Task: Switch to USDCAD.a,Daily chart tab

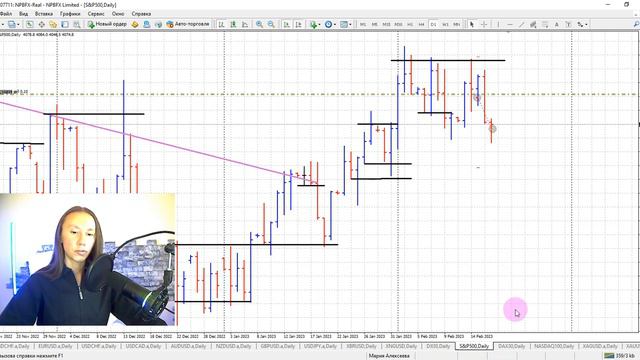Action: tap(143, 346)
